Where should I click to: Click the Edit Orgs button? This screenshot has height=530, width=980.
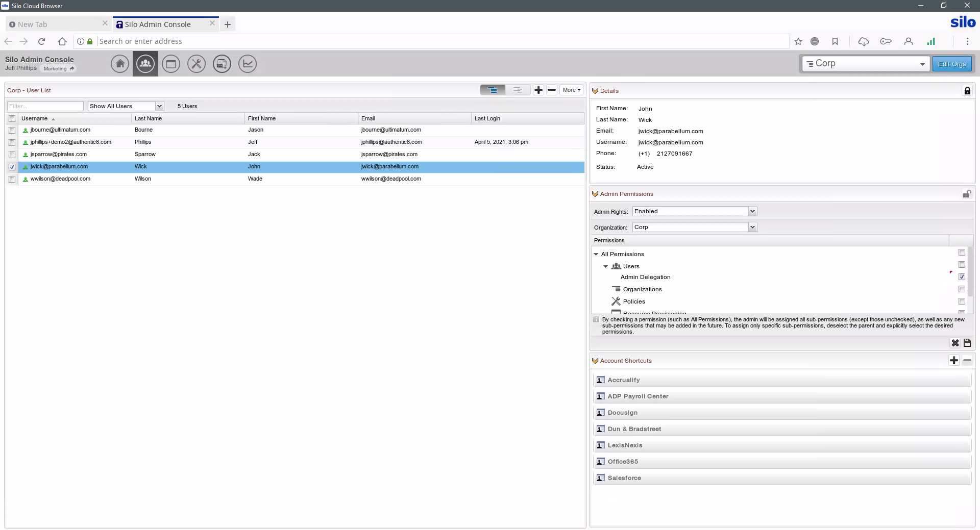(951, 64)
